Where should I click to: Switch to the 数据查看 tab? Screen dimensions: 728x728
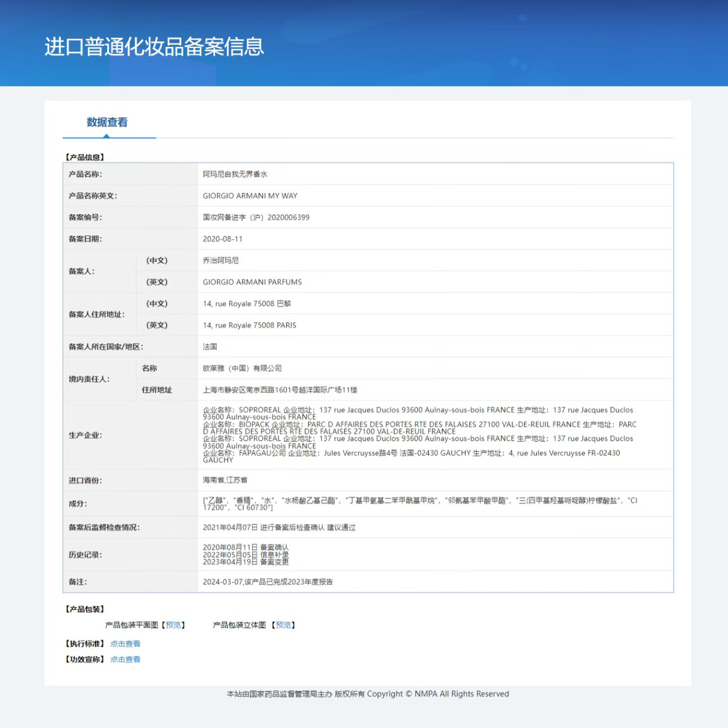click(x=107, y=122)
